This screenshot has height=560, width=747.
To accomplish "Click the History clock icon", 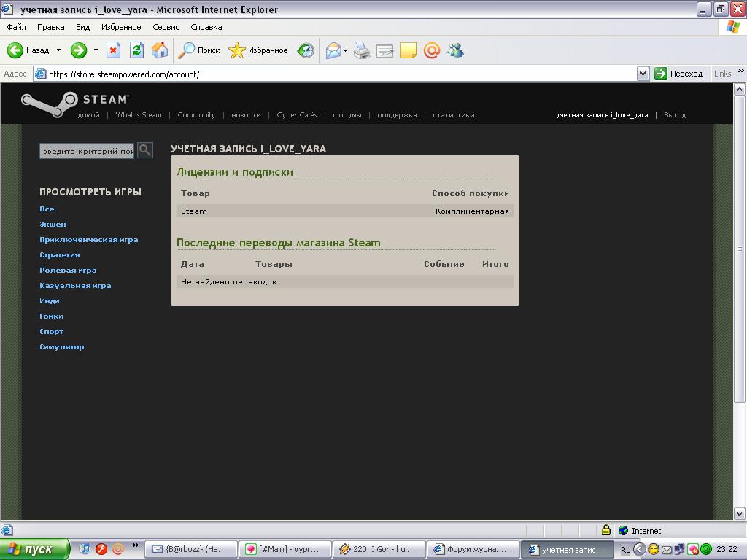I will point(306,50).
